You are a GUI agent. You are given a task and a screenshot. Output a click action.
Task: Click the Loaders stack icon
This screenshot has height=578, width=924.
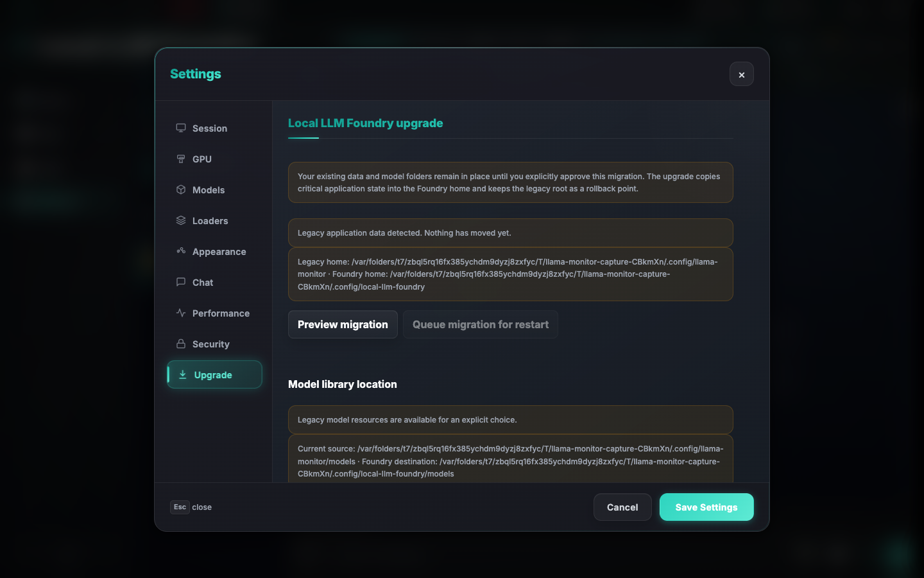click(181, 220)
